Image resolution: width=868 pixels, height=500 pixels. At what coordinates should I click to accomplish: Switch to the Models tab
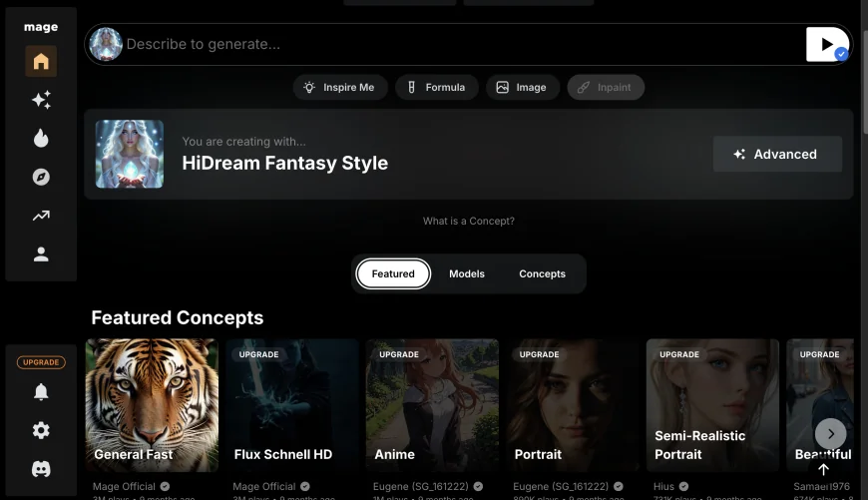point(467,273)
